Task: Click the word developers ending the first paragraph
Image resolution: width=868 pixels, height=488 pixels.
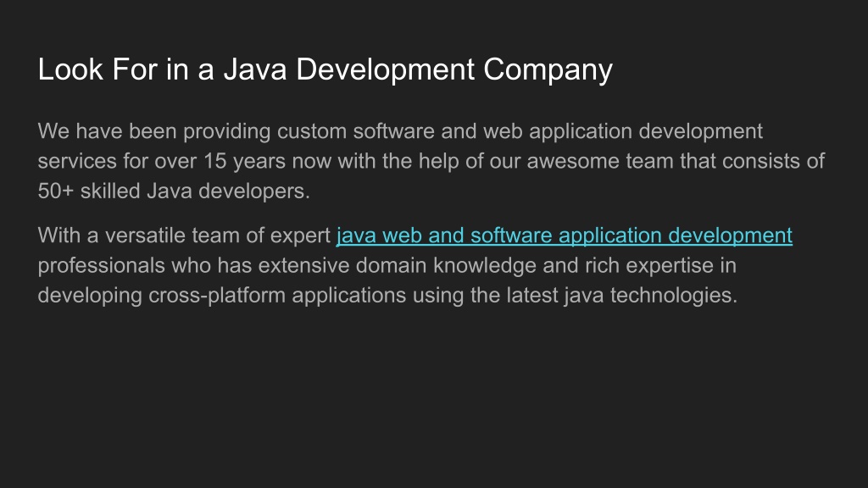Action: point(254,191)
